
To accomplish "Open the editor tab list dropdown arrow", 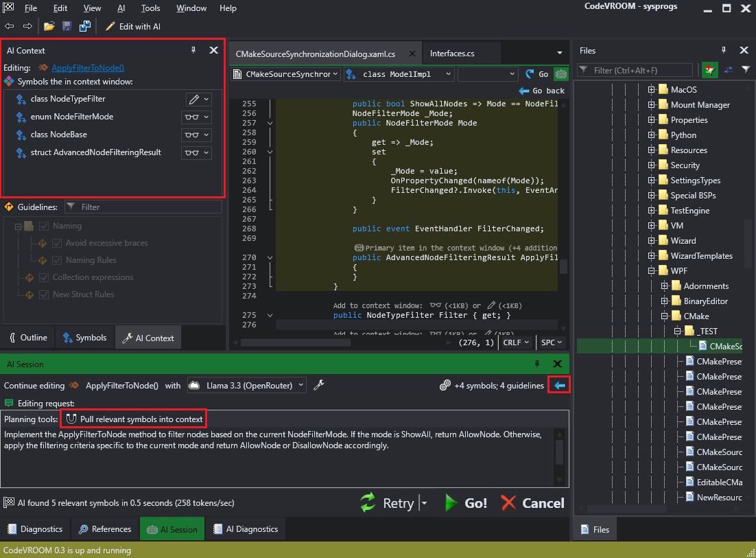I will [x=559, y=53].
